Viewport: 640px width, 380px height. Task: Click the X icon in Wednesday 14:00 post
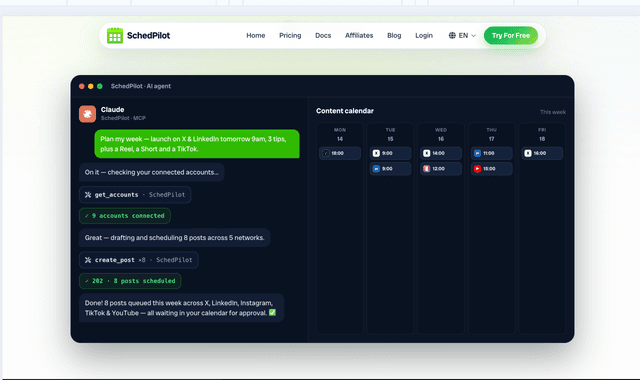coord(427,153)
